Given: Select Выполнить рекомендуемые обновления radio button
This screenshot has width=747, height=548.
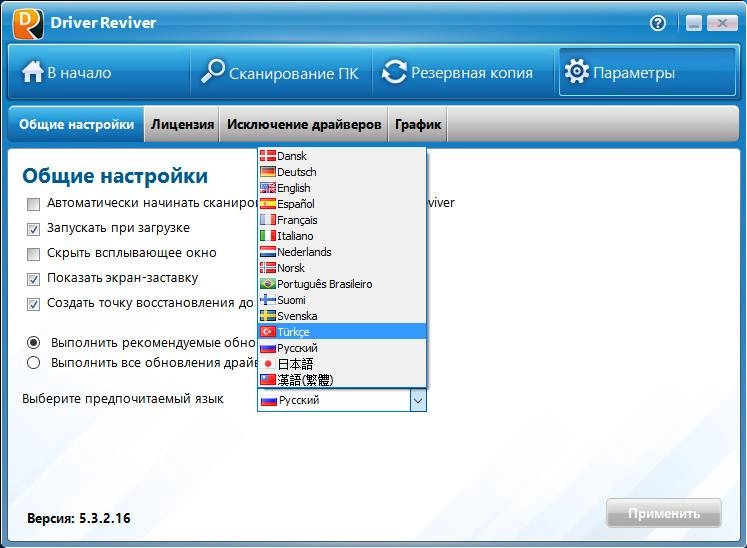Looking at the screenshot, I should 33,343.
